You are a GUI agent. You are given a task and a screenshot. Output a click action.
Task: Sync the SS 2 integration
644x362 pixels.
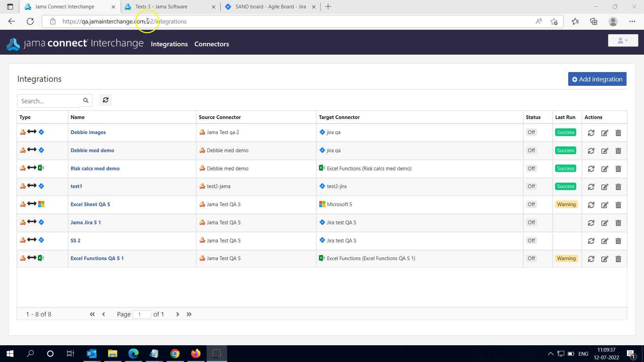pos(591,241)
